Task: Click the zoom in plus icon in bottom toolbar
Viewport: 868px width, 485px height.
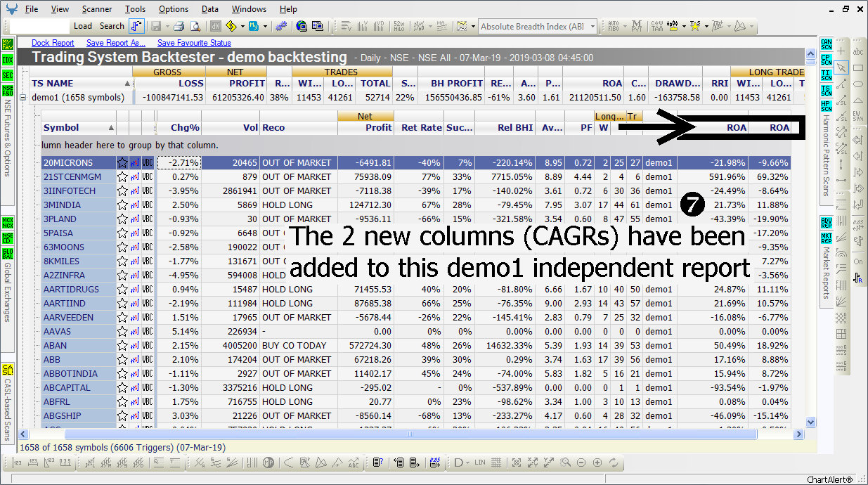Action: pos(597,463)
